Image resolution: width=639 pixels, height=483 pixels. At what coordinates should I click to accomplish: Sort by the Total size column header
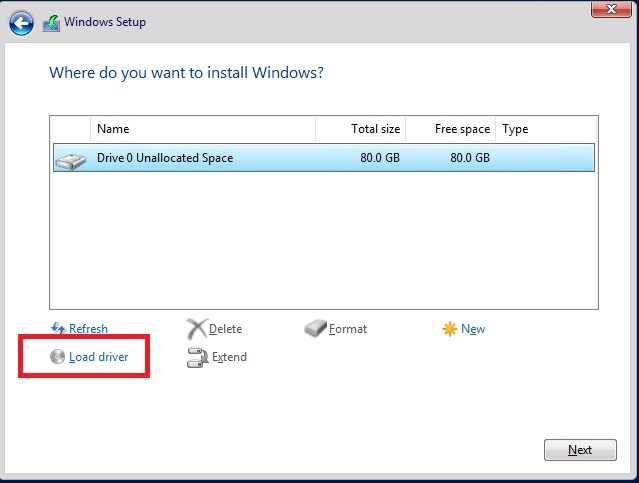(360, 129)
